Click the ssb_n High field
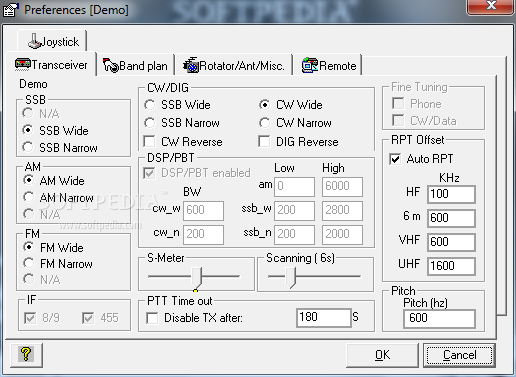This screenshot has height=377, width=516. coord(342,234)
